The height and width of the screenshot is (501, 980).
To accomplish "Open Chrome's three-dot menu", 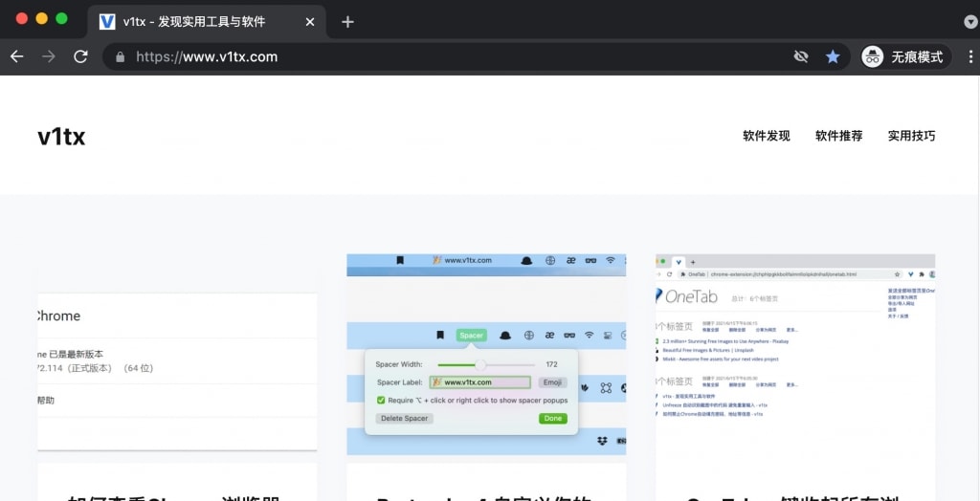I will (969, 56).
